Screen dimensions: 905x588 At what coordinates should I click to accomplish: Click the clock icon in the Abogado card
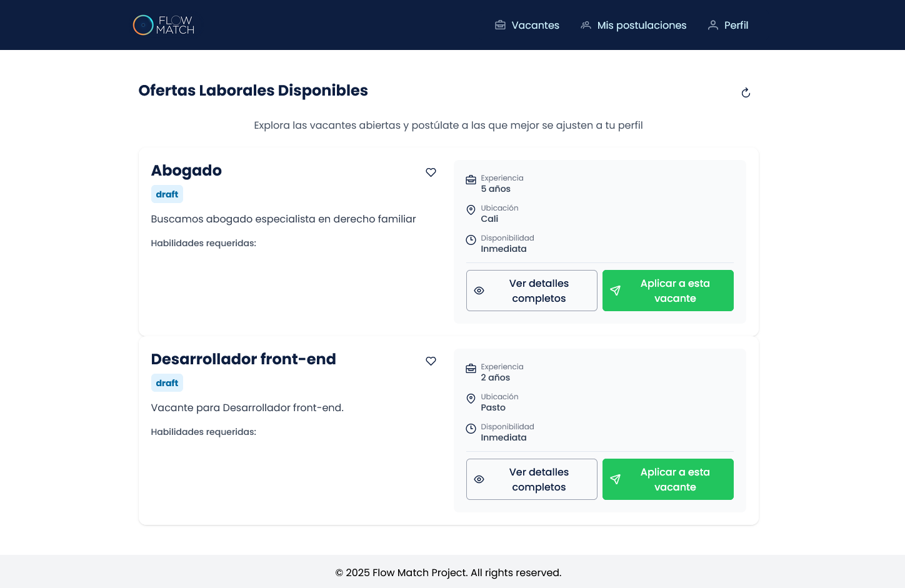pyautogui.click(x=471, y=240)
